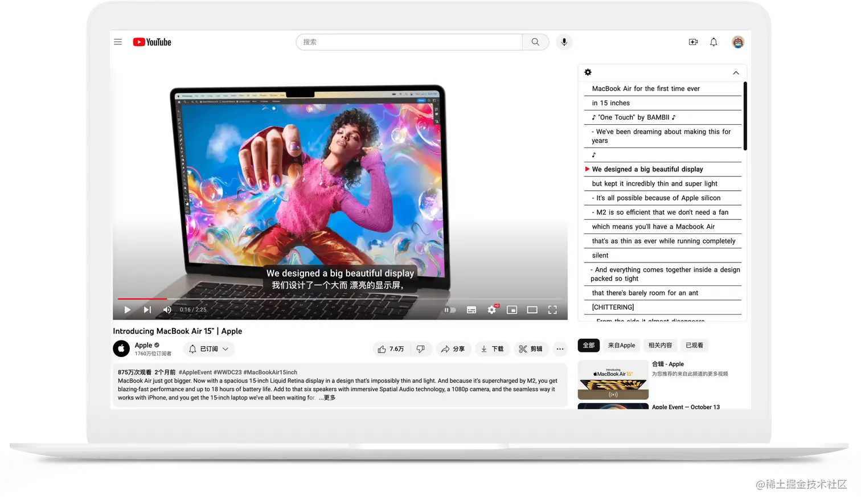Play the video
The width and height of the screenshot is (861, 504).
[128, 310]
